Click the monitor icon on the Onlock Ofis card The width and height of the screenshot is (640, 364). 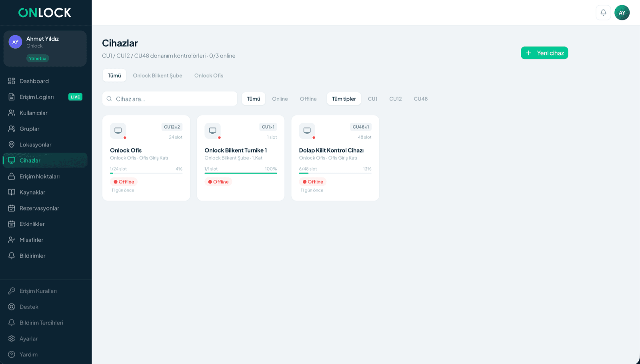pyautogui.click(x=118, y=131)
